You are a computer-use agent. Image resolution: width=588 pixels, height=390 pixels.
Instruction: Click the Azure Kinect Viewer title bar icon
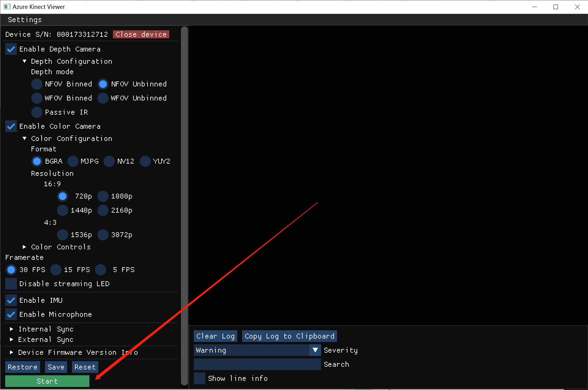pos(7,6)
